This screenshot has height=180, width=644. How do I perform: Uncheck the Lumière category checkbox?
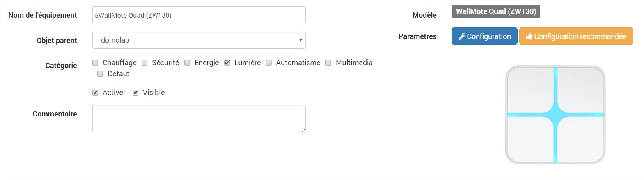(227, 63)
